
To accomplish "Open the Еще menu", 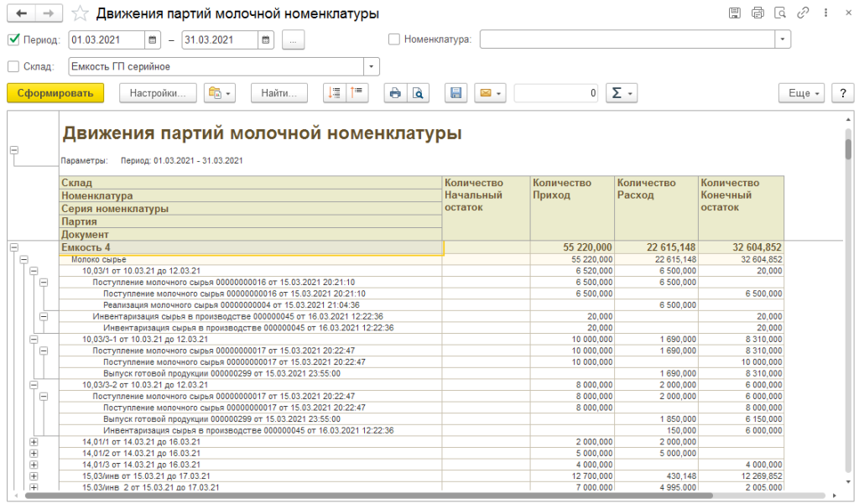I will pyautogui.click(x=801, y=93).
